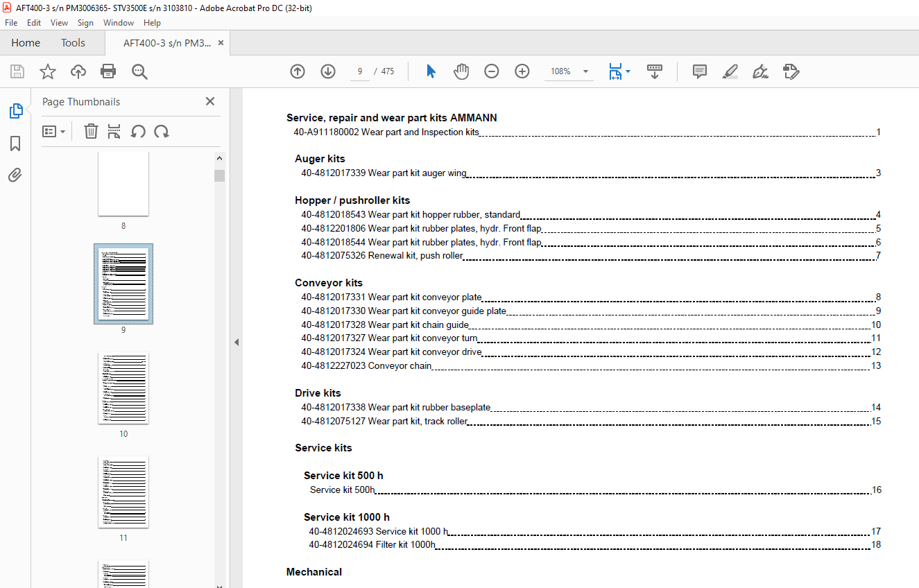Expand fit page options dropdown arrow
The width and height of the screenshot is (919, 588).
click(628, 71)
